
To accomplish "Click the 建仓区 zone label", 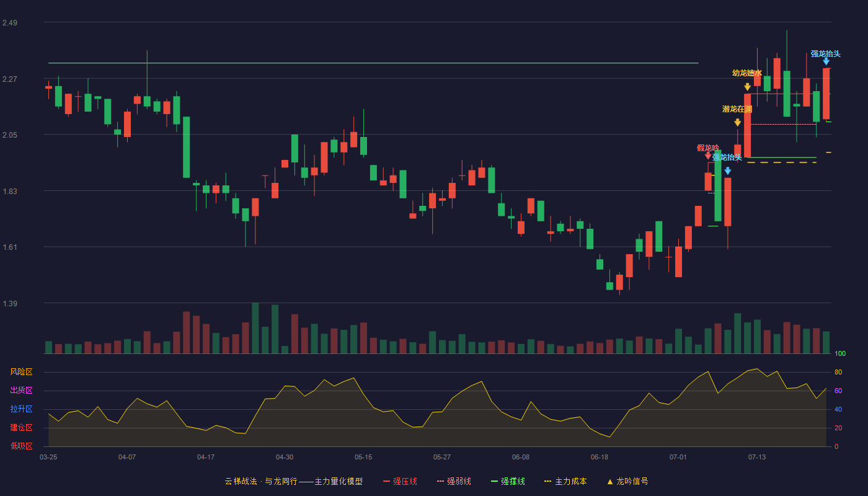I will click(22, 428).
